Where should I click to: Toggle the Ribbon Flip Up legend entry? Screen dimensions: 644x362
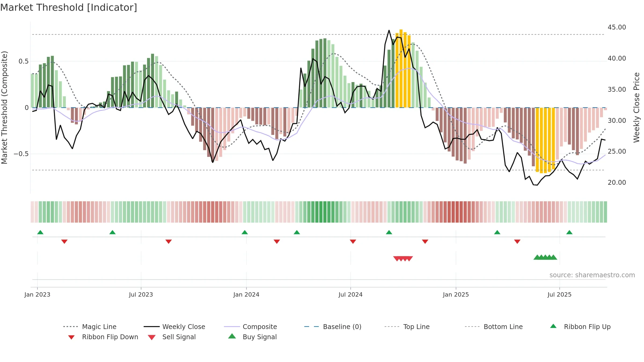click(580, 327)
